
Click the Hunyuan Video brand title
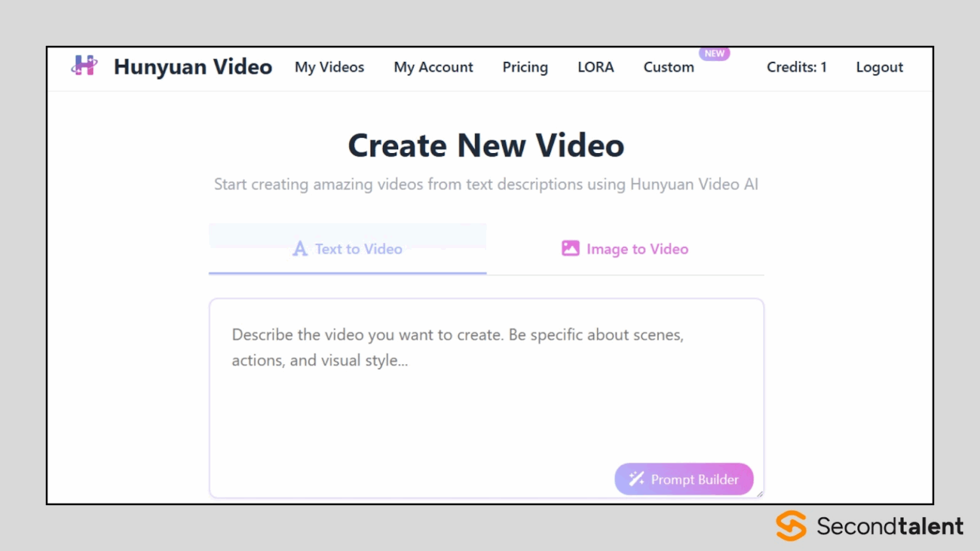193,66
